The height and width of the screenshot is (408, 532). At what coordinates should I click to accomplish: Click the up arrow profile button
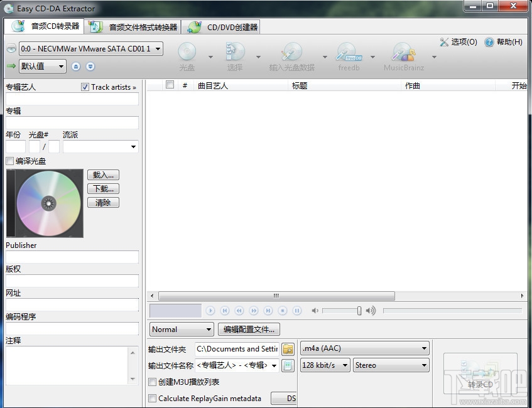75,67
